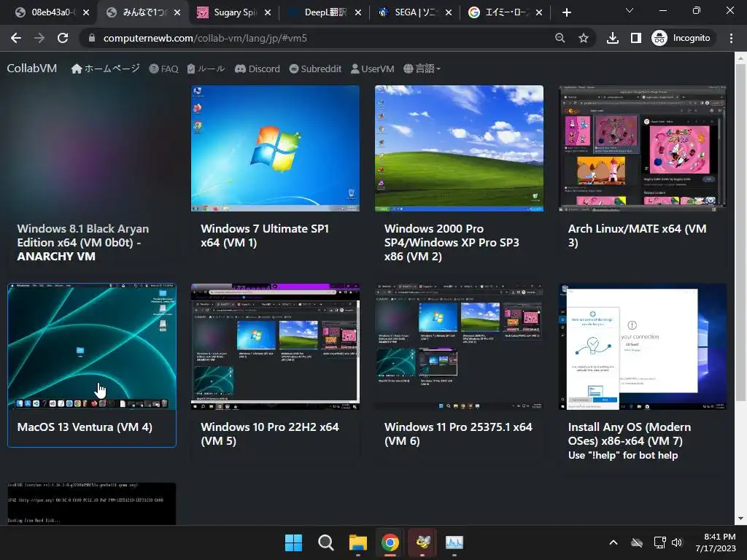Viewport: 747px width, 560px height.
Task: Close the 08eb43a0 tab
Action: point(86,12)
